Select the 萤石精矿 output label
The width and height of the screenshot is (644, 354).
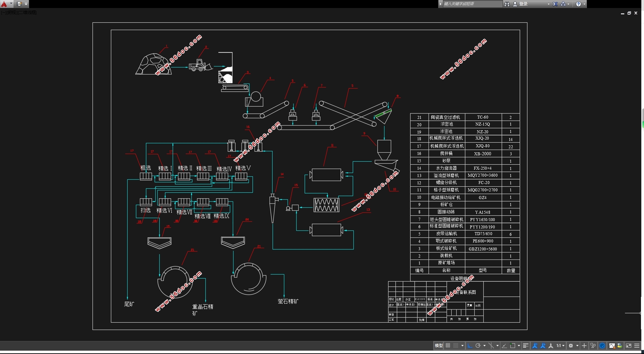(x=288, y=301)
